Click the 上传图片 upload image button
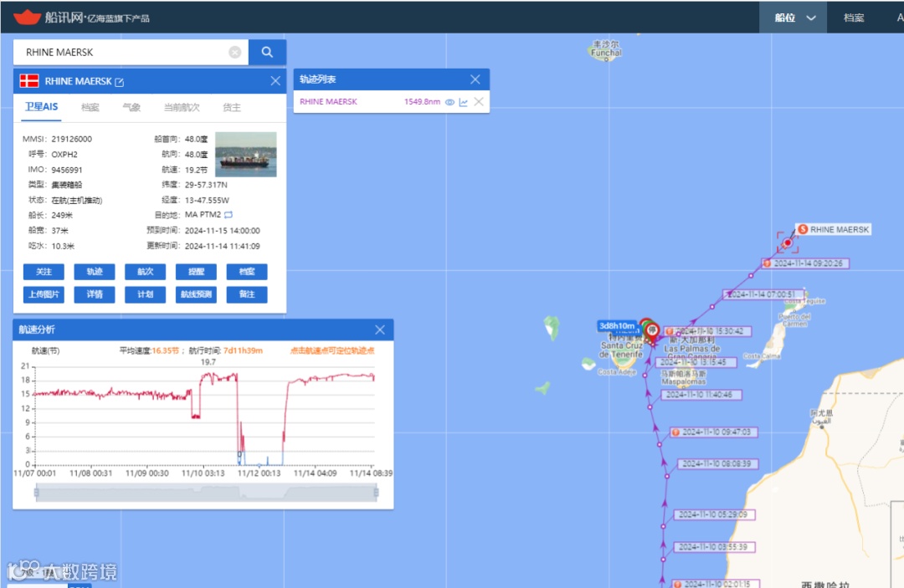 coord(44,294)
